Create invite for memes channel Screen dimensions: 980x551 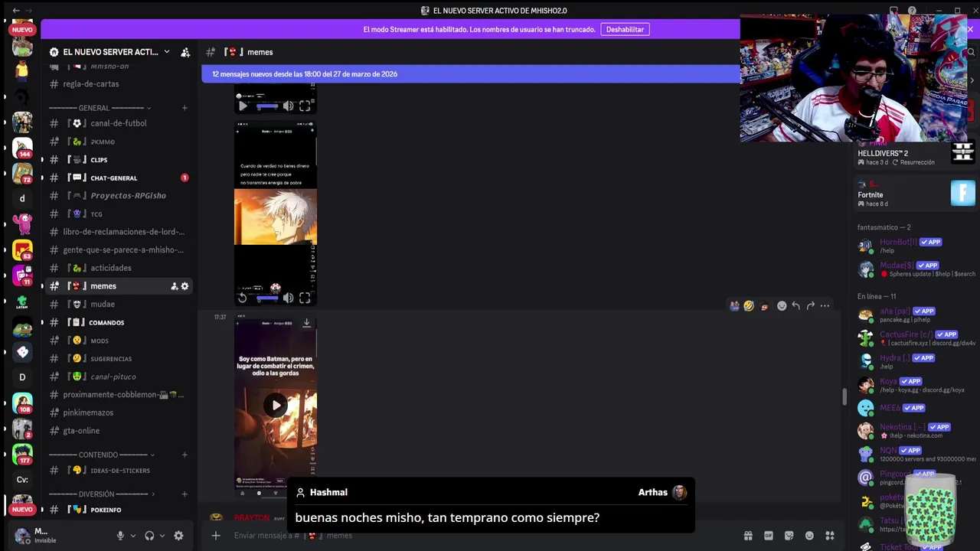[174, 286]
